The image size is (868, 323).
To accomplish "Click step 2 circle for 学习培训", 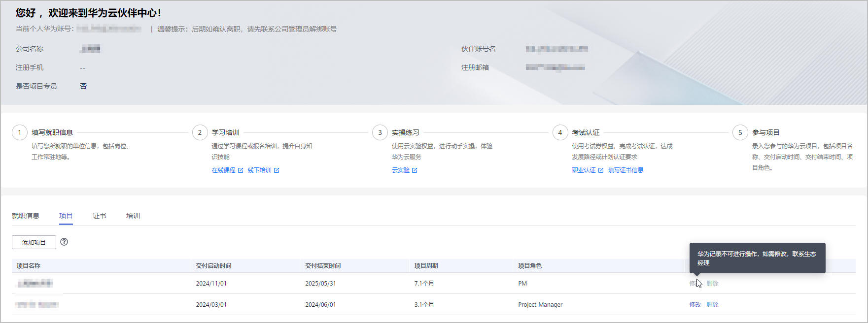I will [x=200, y=132].
